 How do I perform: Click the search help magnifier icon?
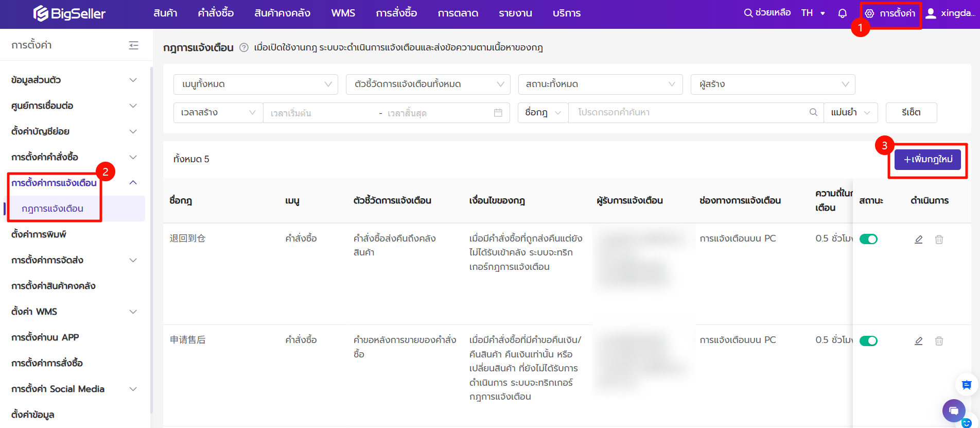[748, 13]
